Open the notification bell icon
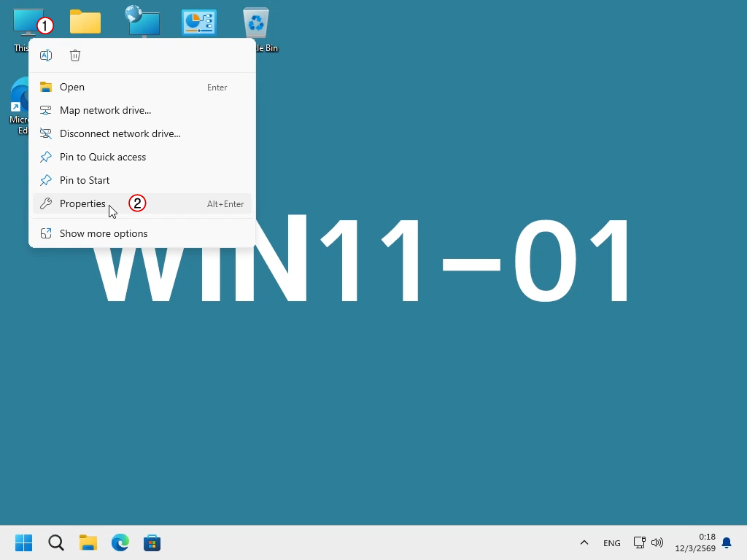 pyautogui.click(x=727, y=542)
